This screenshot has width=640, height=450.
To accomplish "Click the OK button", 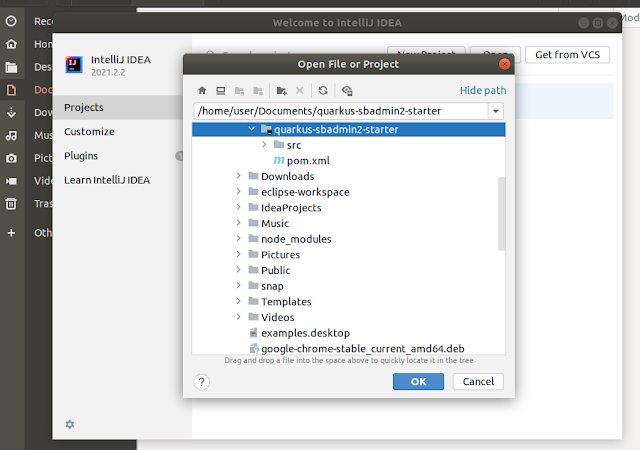I will pos(418,381).
